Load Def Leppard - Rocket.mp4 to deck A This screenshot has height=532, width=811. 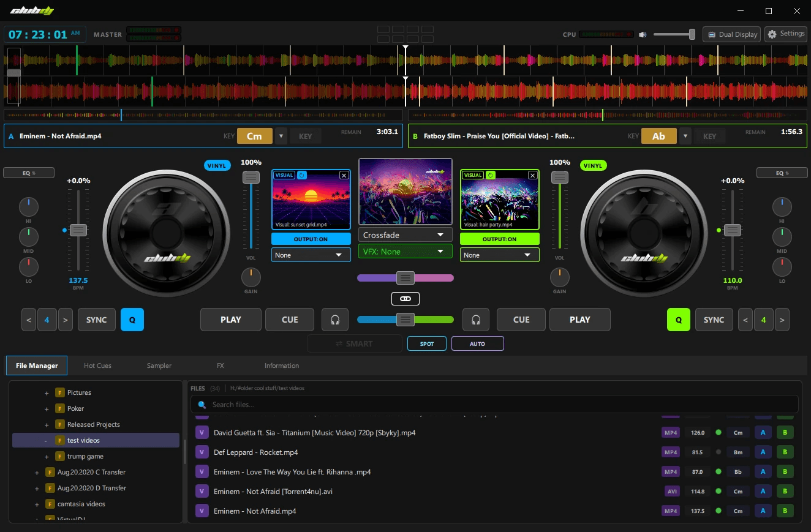click(x=763, y=452)
